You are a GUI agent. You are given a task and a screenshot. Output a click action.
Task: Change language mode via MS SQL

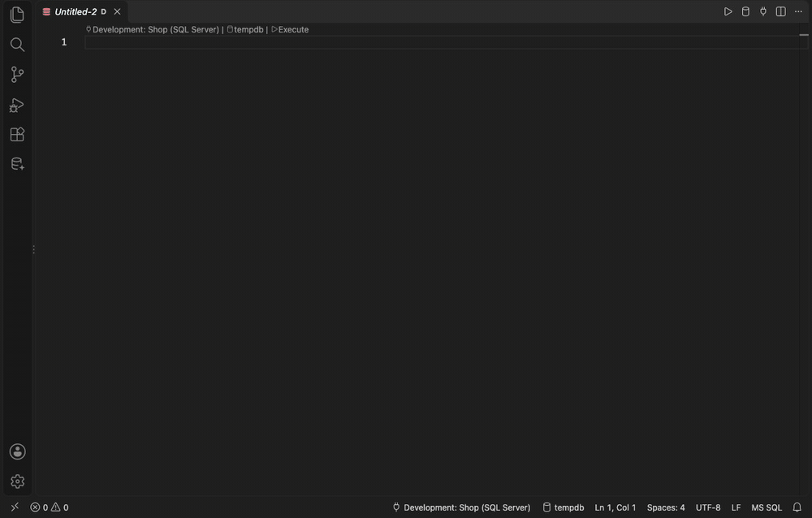coord(767,507)
